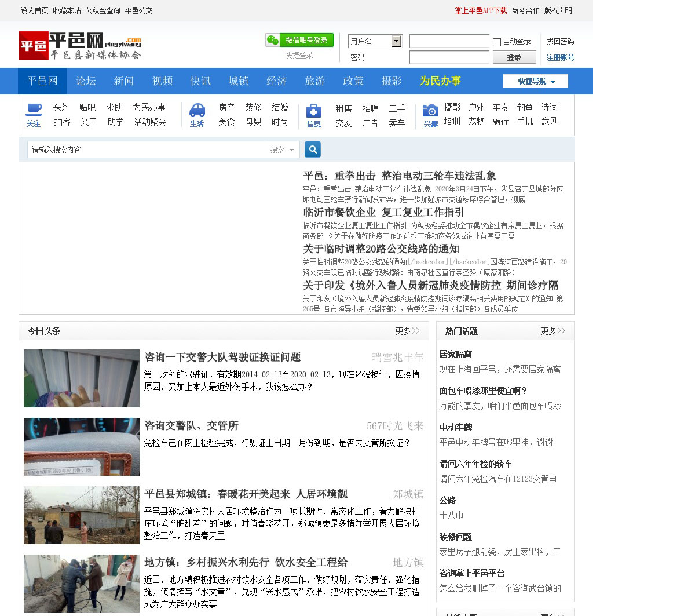Click the 关注 coffee cup icon
Image resolution: width=695 pixels, height=616 pixels.
tap(34, 109)
